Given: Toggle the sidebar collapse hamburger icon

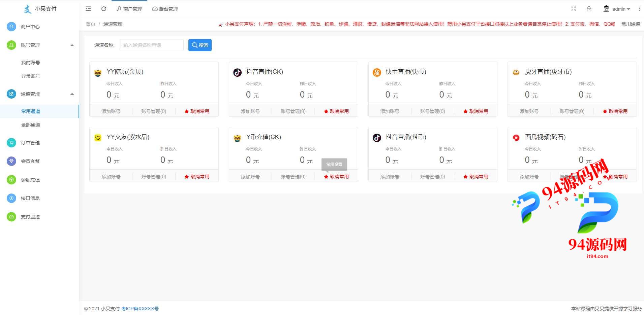Looking at the screenshot, I should coord(88,9).
